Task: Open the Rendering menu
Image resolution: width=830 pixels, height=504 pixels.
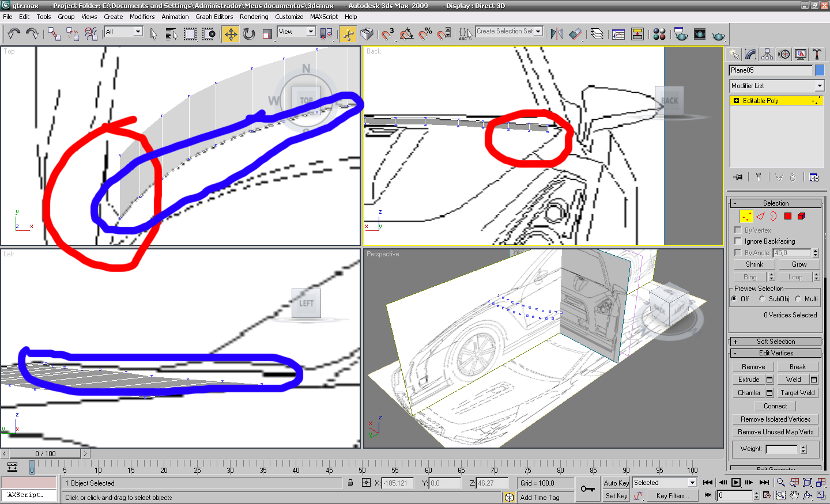Action: (254, 17)
